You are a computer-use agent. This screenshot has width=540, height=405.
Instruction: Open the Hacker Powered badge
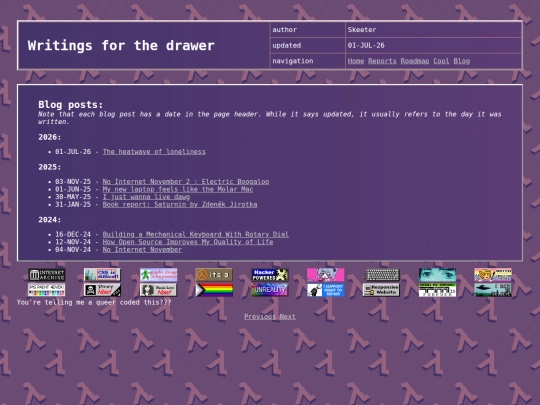click(270, 275)
